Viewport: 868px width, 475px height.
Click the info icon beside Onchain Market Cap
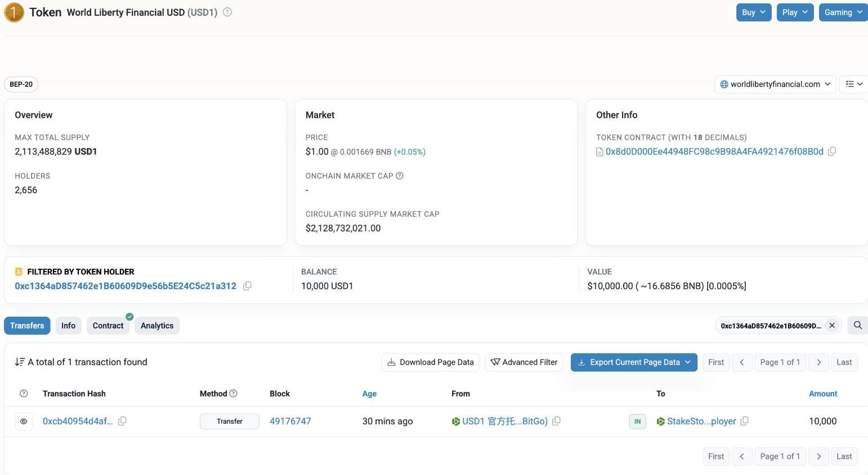400,176
